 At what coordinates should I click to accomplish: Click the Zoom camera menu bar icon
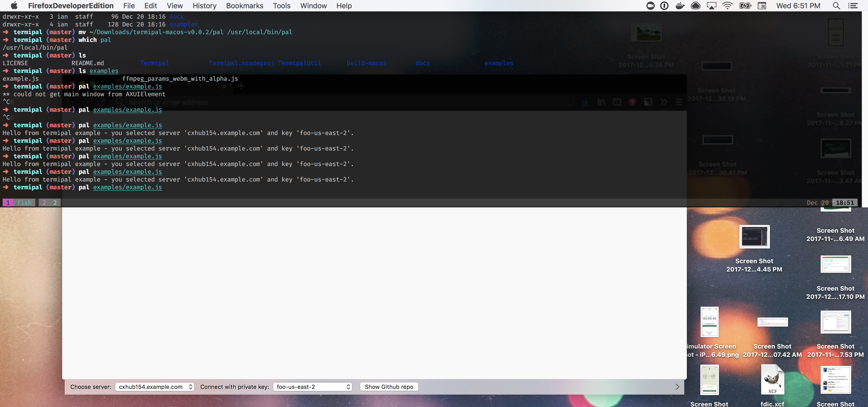[x=650, y=6]
